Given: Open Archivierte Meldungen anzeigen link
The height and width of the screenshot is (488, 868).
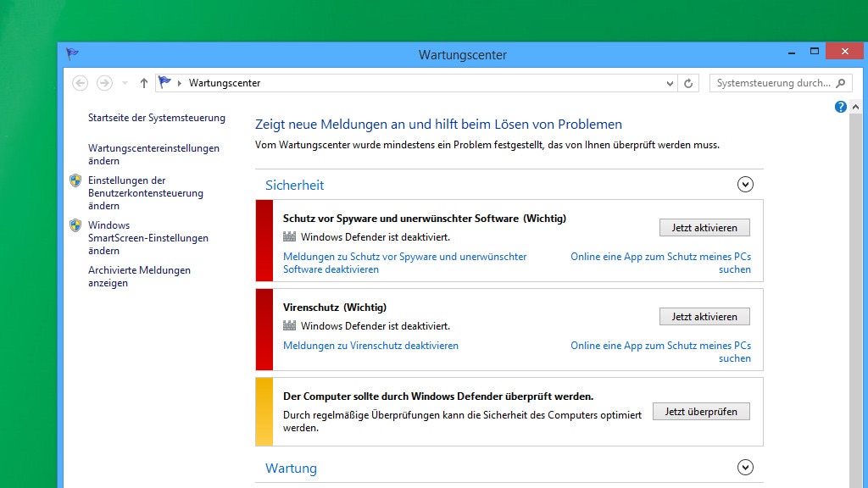Looking at the screenshot, I should point(139,277).
